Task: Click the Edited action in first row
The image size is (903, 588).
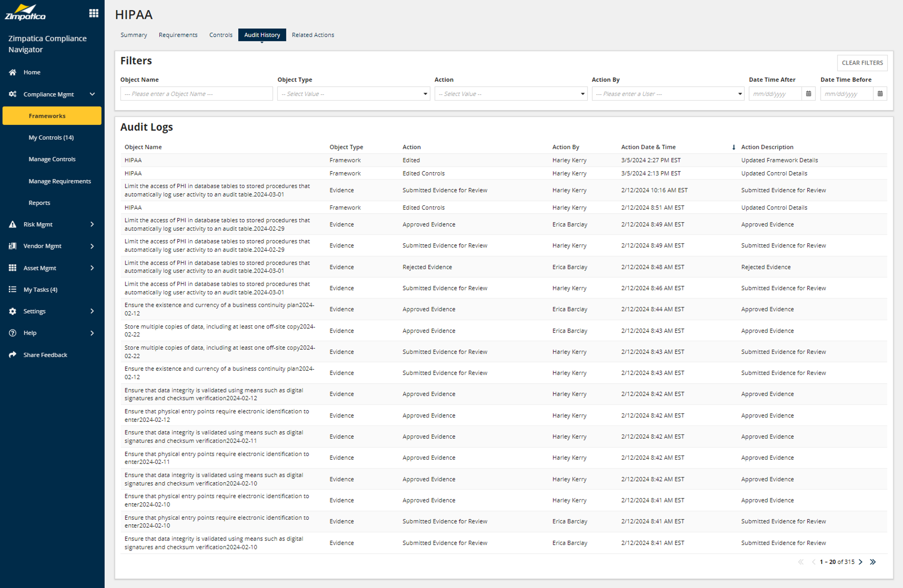Action: [411, 160]
